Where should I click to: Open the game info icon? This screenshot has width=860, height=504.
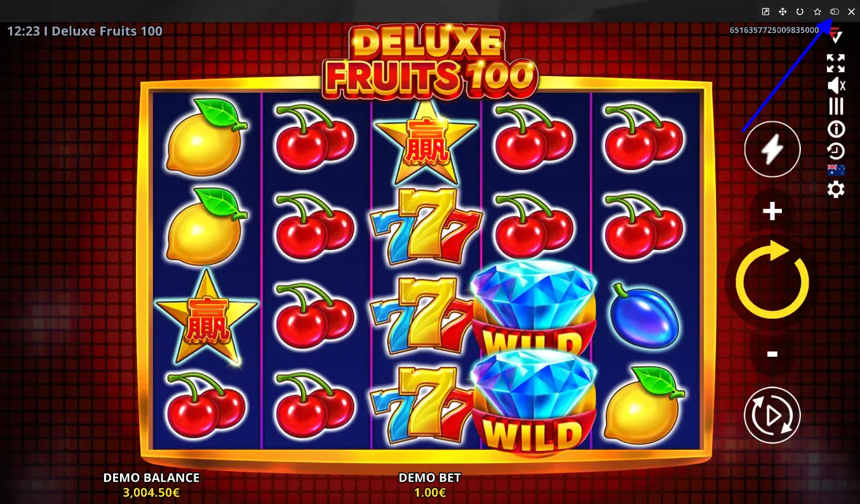[x=836, y=129]
